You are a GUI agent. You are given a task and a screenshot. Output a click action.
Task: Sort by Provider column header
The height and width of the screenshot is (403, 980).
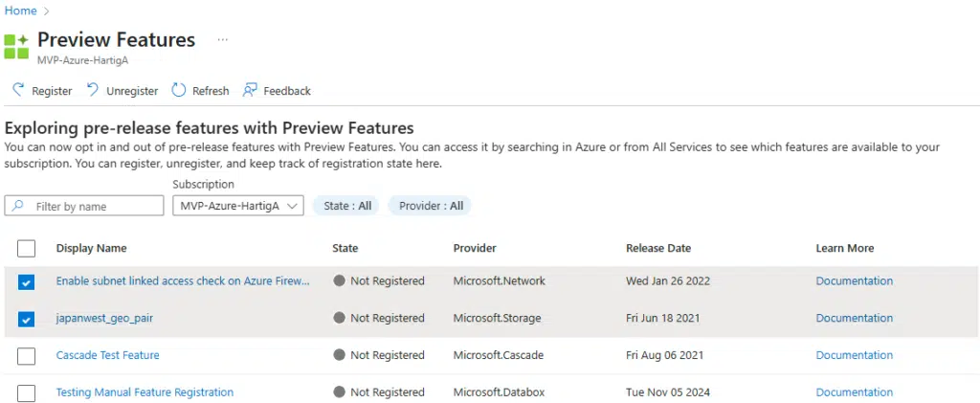tap(475, 248)
